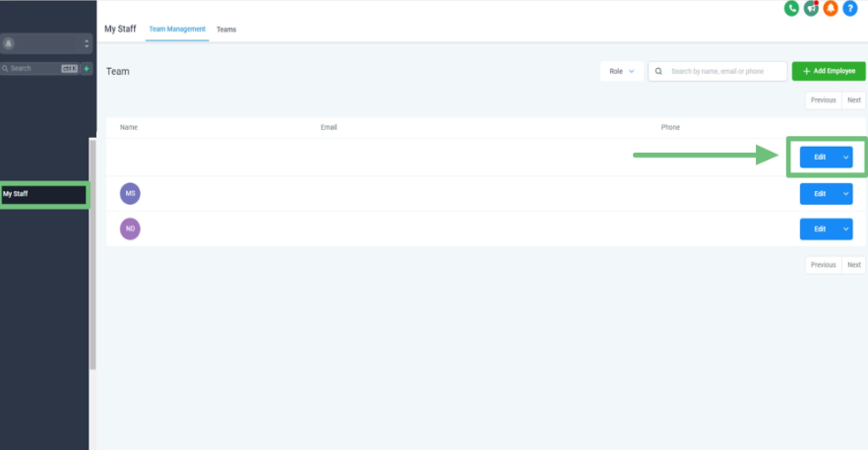Switch to the Team Management tab

(x=177, y=30)
